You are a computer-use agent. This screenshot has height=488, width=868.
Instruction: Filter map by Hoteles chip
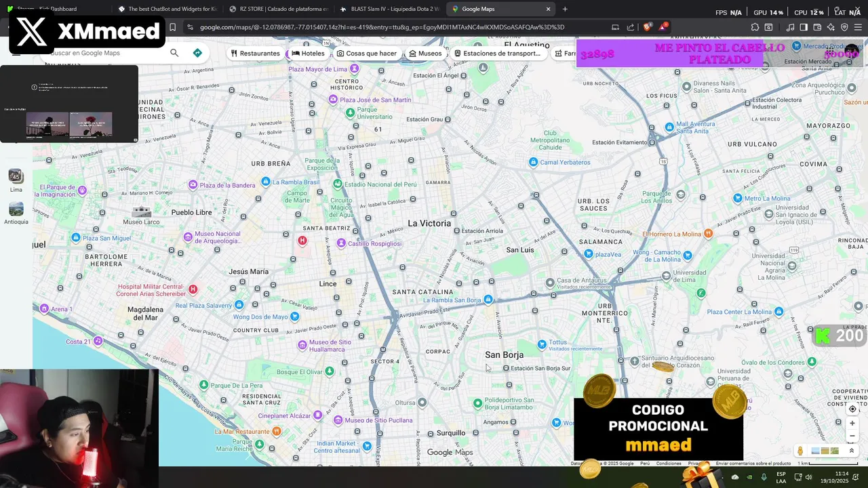[x=309, y=54]
